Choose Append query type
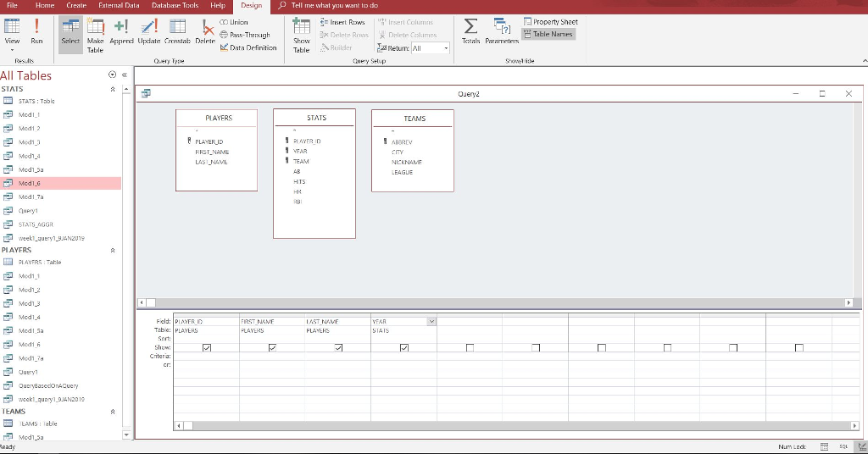The height and width of the screenshot is (454, 868). (121, 31)
